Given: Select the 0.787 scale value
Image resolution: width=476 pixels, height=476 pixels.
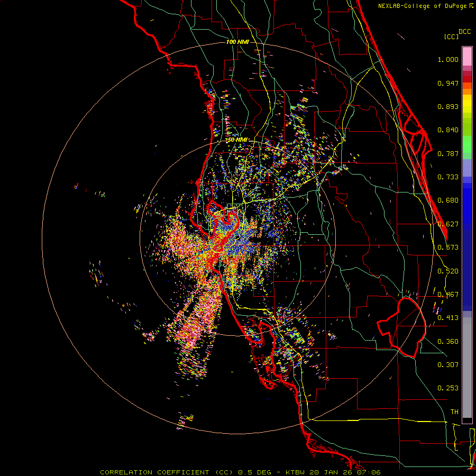Looking at the screenshot, I should (x=448, y=153).
